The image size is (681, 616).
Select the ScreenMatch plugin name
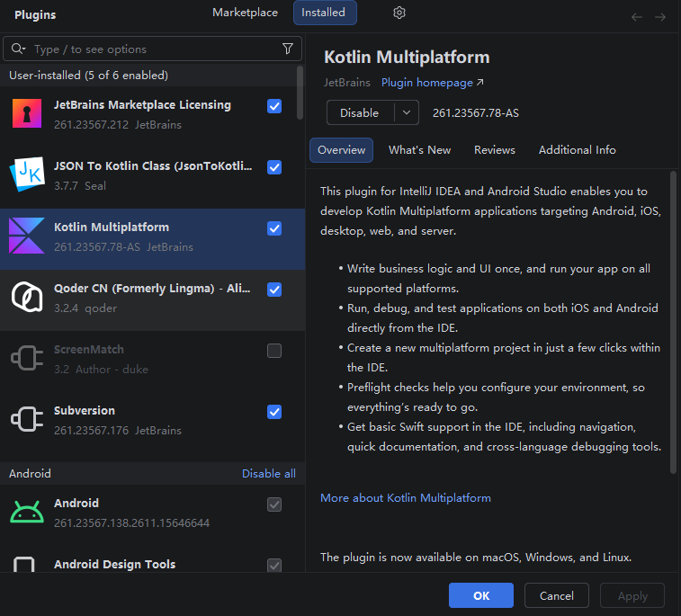88,350
